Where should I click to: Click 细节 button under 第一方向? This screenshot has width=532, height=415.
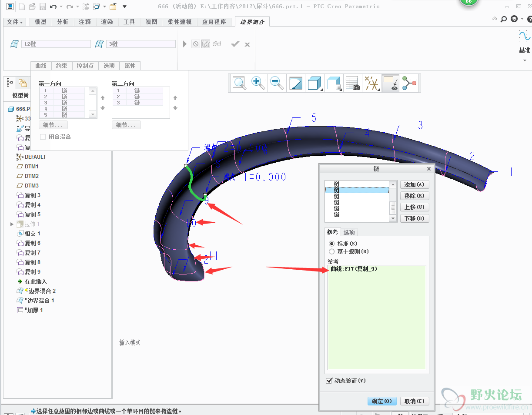pyautogui.click(x=53, y=125)
